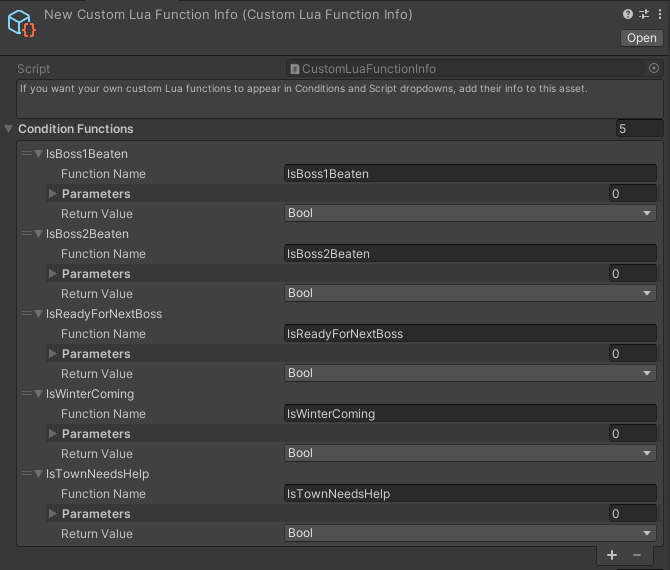This screenshot has height=570, width=670.
Task: Click the Condition Functions size field
Action: click(x=639, y=129)
